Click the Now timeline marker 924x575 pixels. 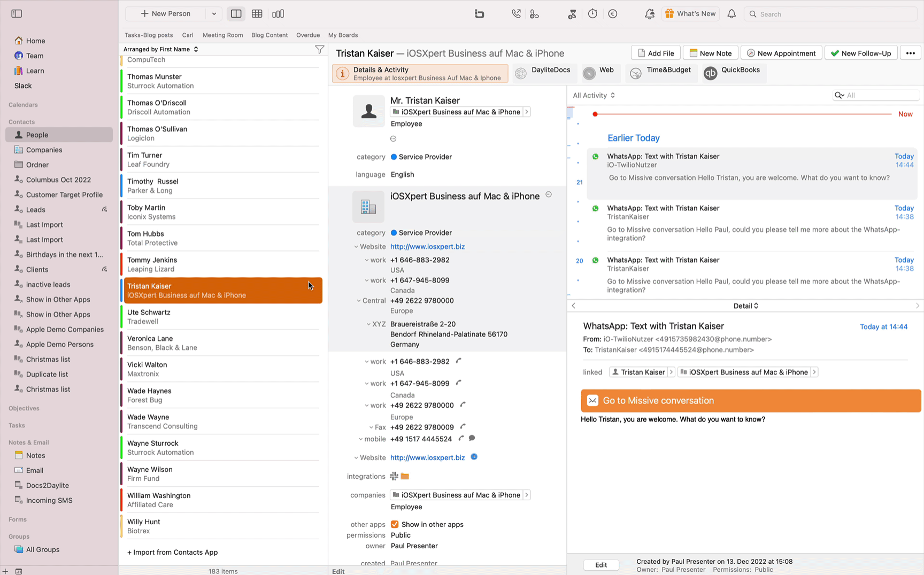tap(905, 114)
